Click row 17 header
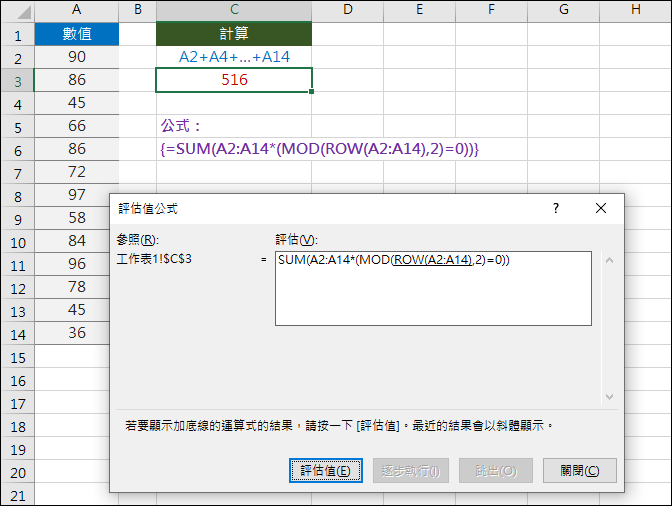Viewport: 672px width, 506px height. [18, 404]
